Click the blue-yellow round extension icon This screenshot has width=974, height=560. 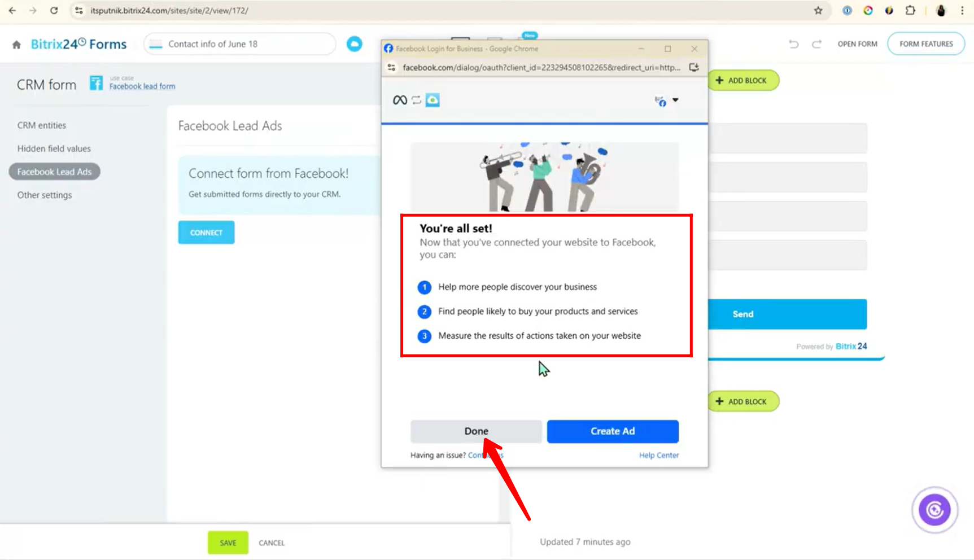tap(889, 11)
